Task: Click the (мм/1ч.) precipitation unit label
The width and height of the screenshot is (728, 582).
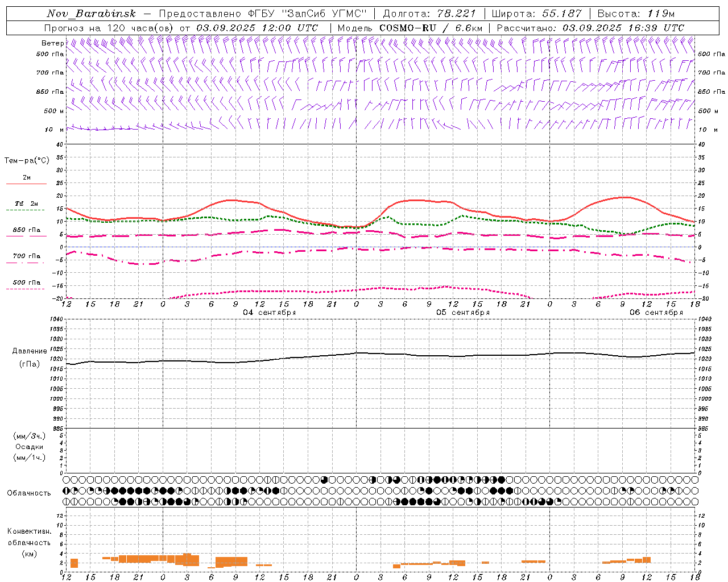Action: click(x=29, y=458)
